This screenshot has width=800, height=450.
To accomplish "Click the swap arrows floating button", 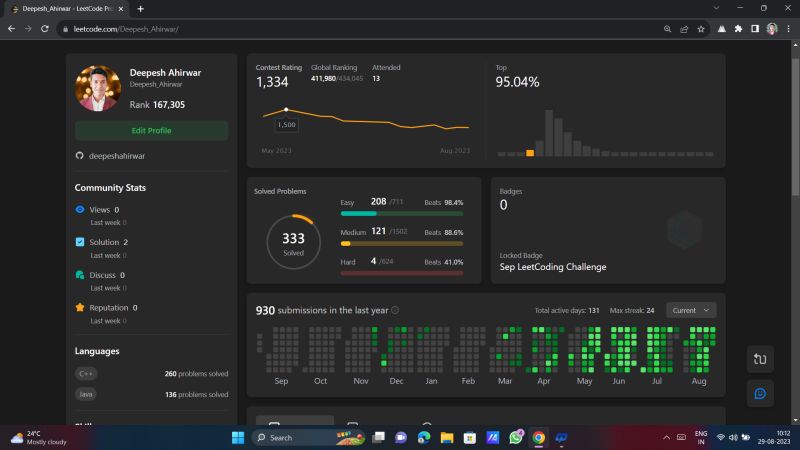I will click(760, 359).
